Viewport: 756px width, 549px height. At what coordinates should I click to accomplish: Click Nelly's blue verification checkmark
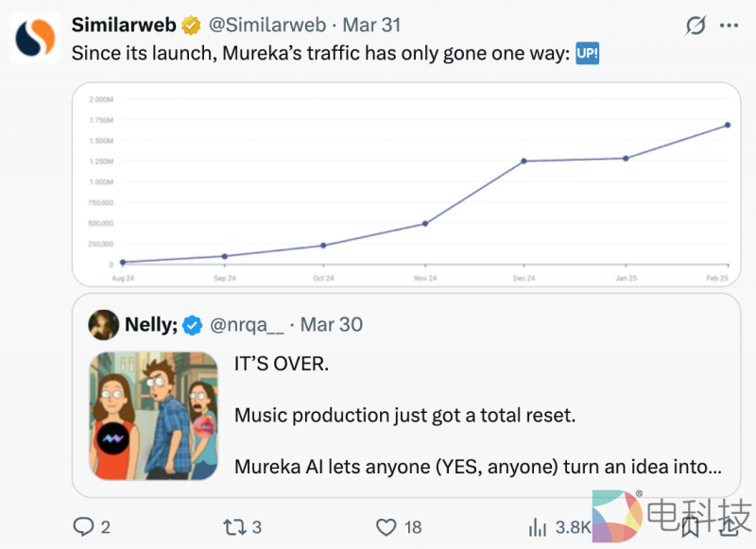coord(192,324)
